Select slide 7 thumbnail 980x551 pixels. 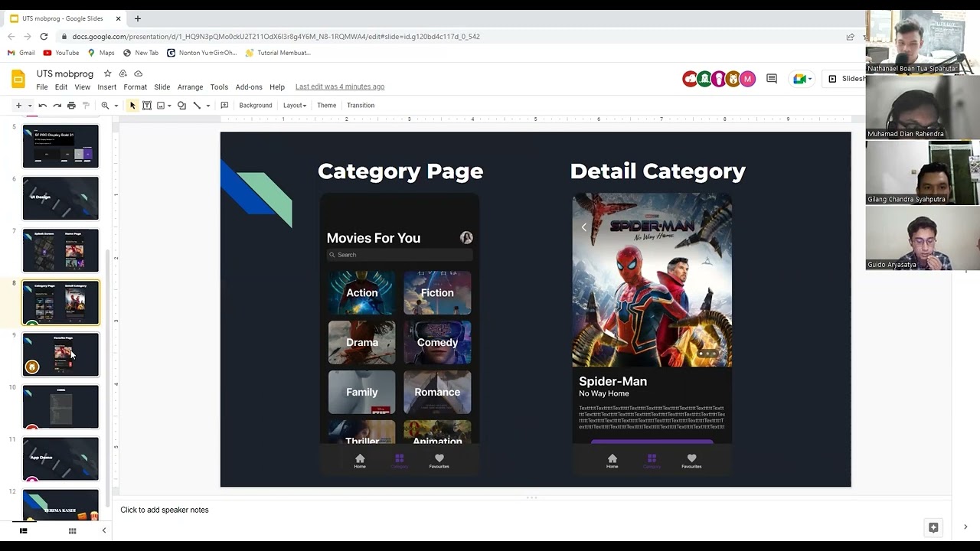point(60,250)
